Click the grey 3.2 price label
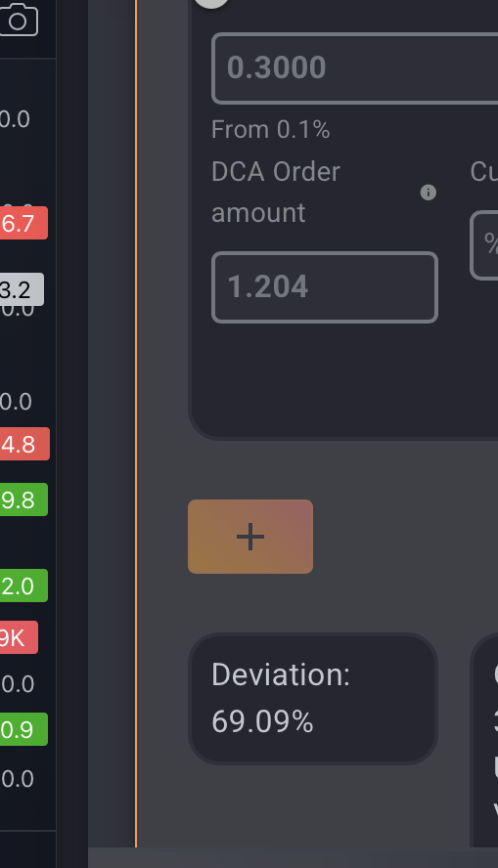The width and height of the screenshot is (498, 868). pos(22,289)
